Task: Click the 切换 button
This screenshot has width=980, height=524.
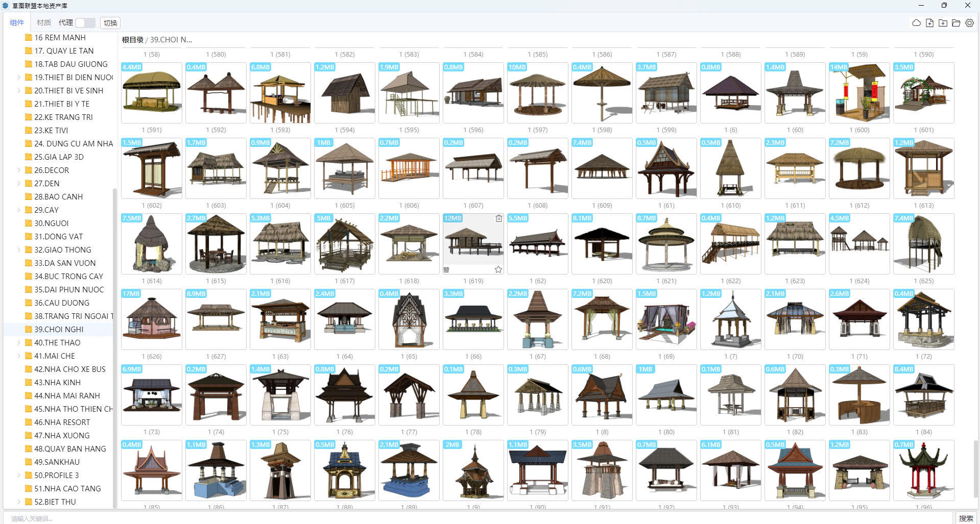Action: (x=110, y=23)
